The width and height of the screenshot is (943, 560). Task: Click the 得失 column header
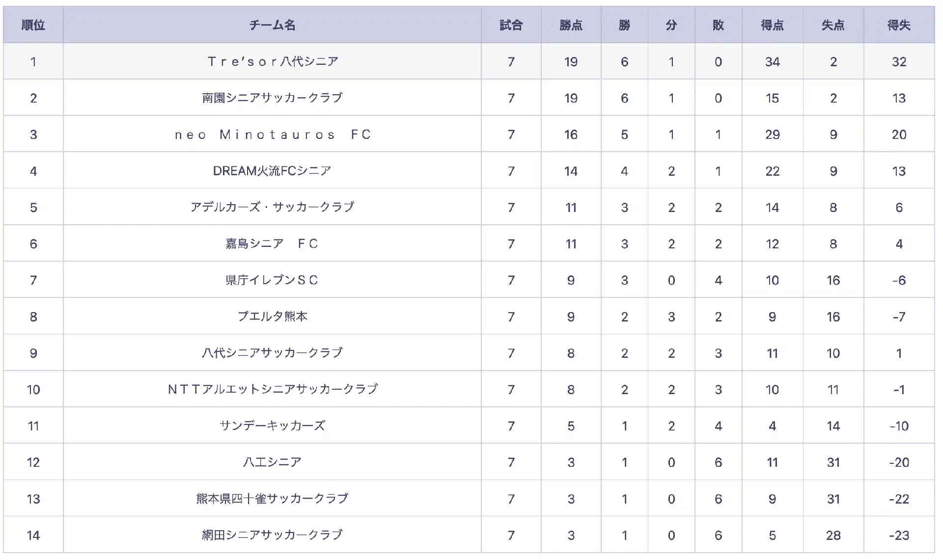pyautogui.click(x=899, y=25)
